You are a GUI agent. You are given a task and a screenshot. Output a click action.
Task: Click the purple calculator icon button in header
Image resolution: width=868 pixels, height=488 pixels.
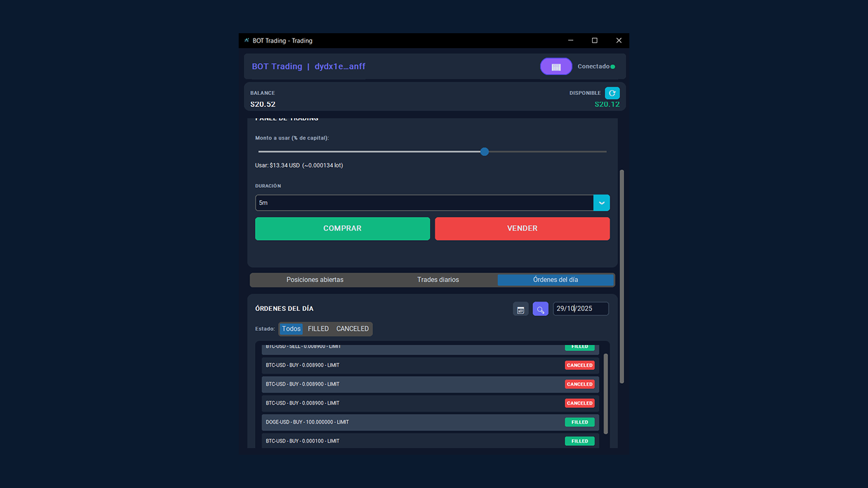click(x=556, y=66)
